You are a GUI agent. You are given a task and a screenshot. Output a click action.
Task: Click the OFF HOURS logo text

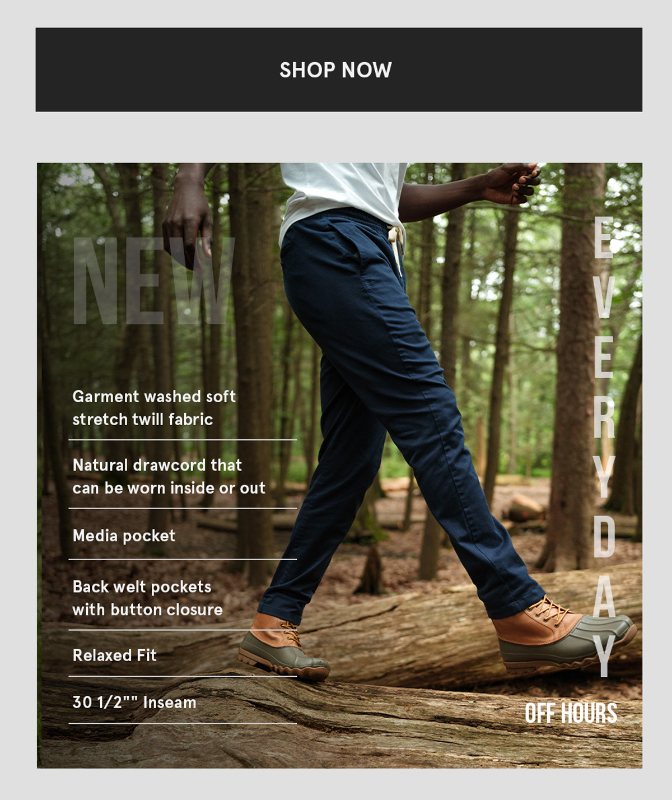click(571, 713)
